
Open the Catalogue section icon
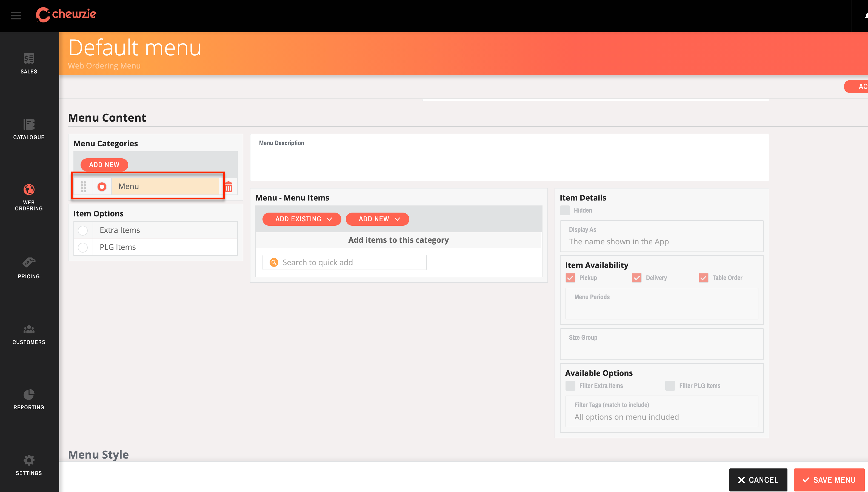click(x=29, y=124)
